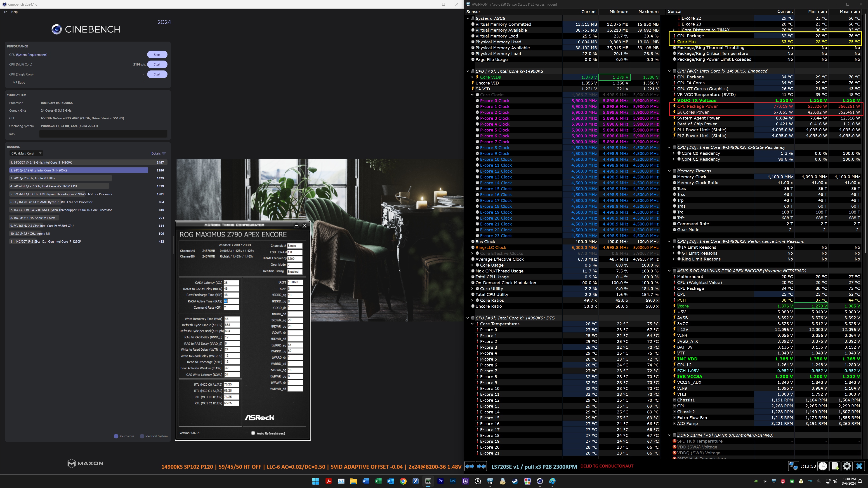Open the Cinebench Help menu

14,12
